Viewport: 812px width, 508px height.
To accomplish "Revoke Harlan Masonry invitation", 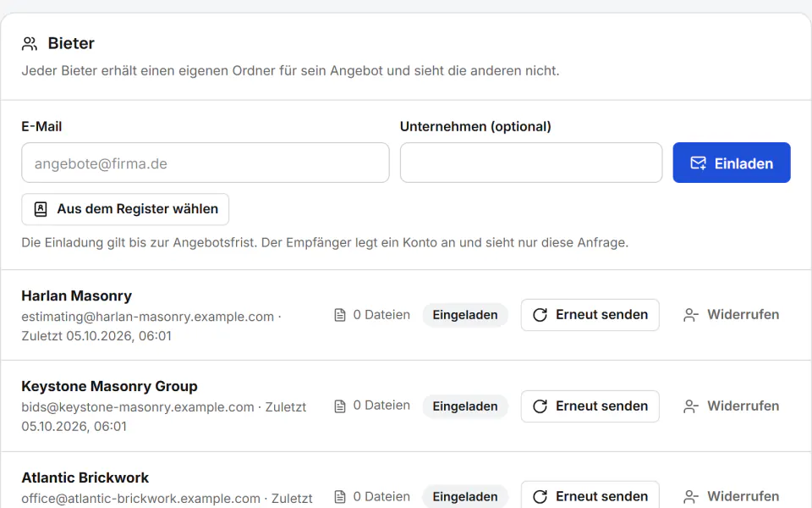I will (731, 315).
